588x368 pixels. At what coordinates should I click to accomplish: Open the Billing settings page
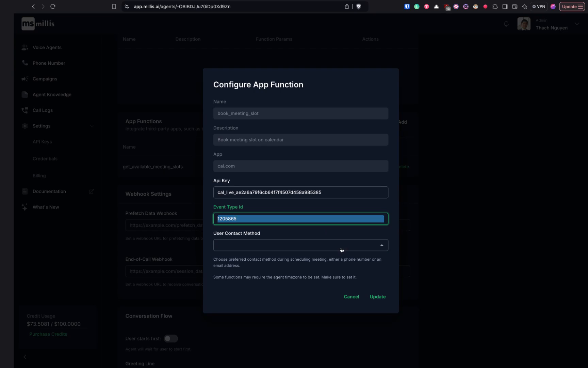(39, 175)
